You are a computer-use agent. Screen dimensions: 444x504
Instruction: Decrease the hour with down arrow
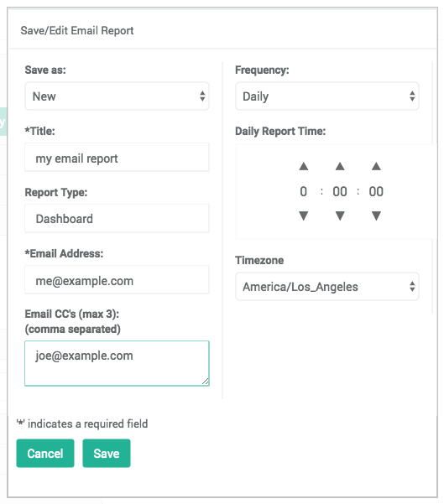[x=303, y=216]
